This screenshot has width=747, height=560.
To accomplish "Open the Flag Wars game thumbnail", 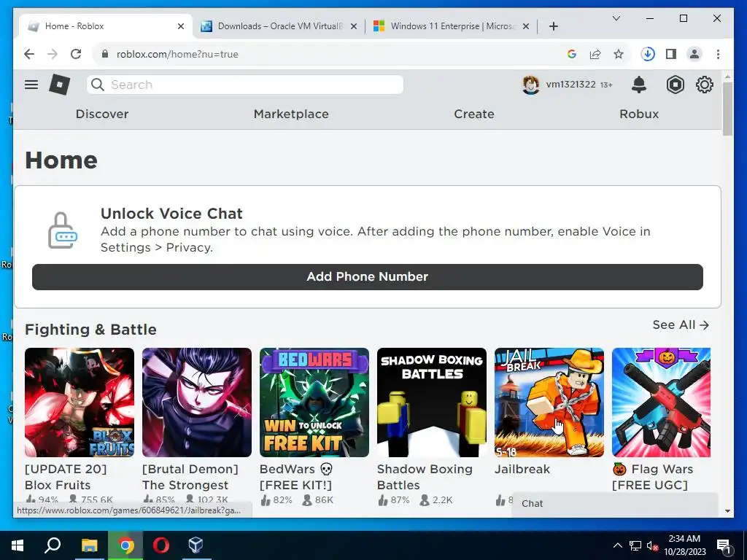I will 661,402.
